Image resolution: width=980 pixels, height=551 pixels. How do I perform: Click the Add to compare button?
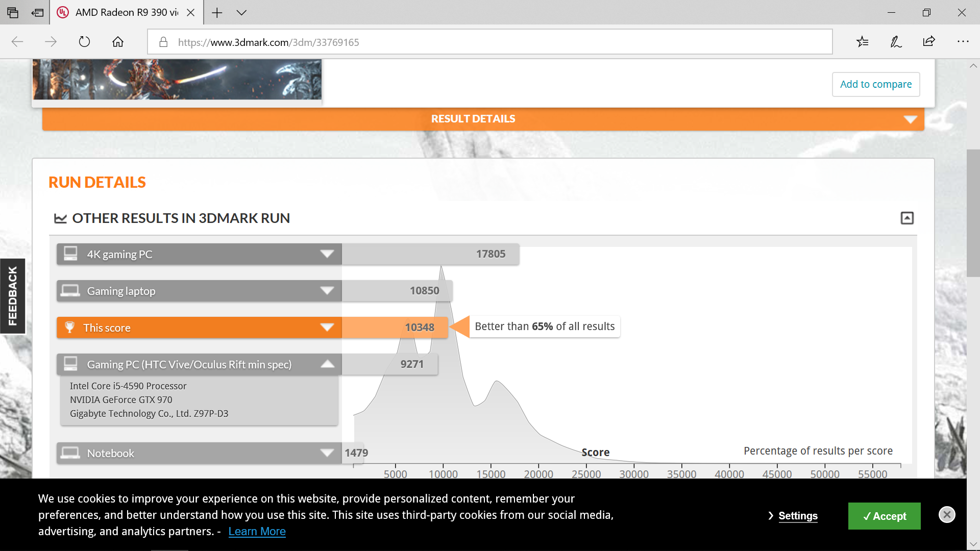pyautogui.click(x=875, y=84)
